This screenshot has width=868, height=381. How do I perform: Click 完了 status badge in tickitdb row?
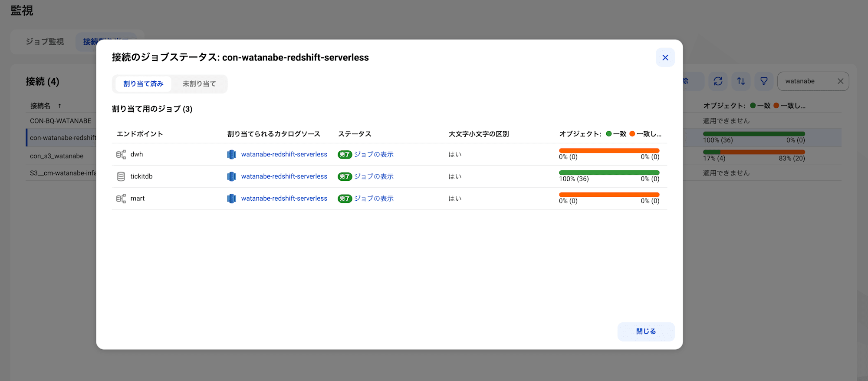click(x=345, y=176)
